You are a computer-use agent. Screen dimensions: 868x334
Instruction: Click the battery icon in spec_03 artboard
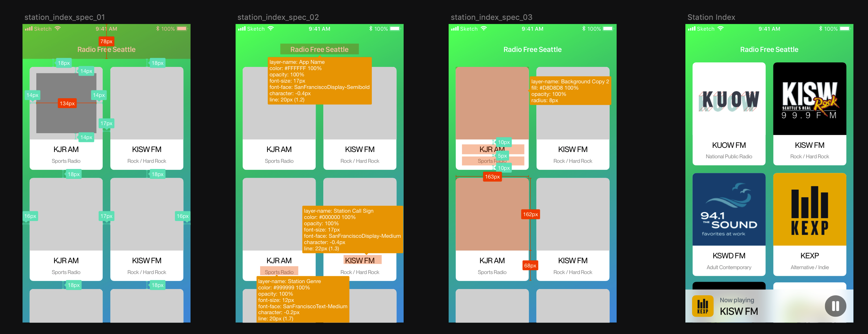(608, 29)
